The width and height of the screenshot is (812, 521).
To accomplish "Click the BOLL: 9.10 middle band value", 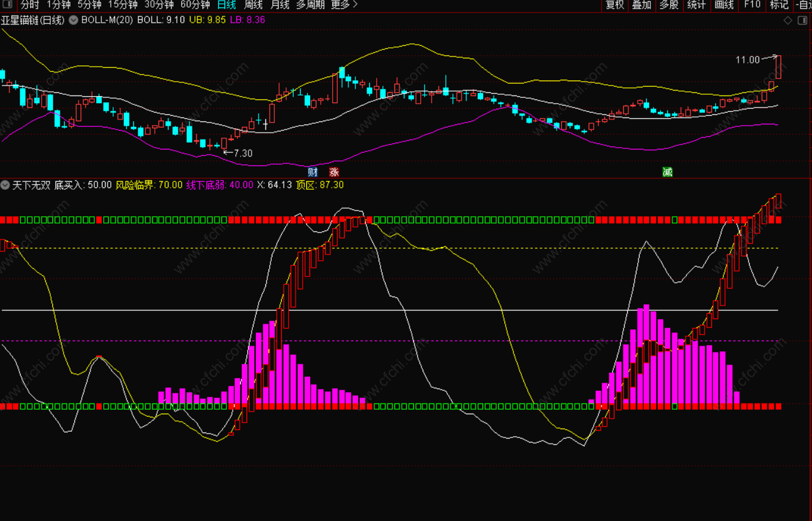I will (161, 20).
